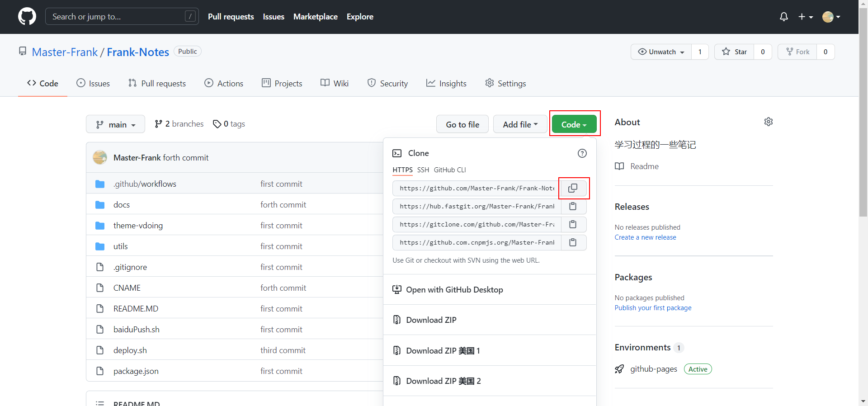This screenshot has height=406, width=868.
Task: Click Pull requests in the top navigation
Action: (x=231, y=17)
